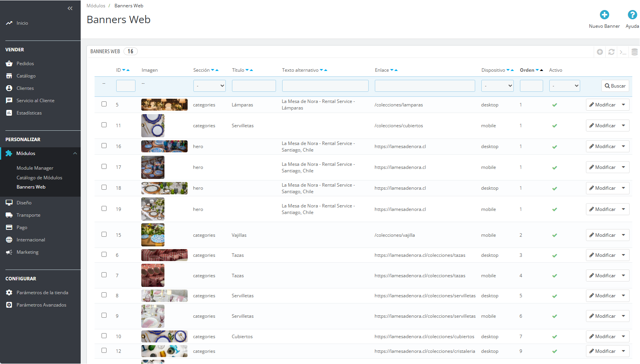Go to Módulos breadcrumb
Image resolution: width=640 pixels, height=364 pixels.
click(x=96, y=6)
